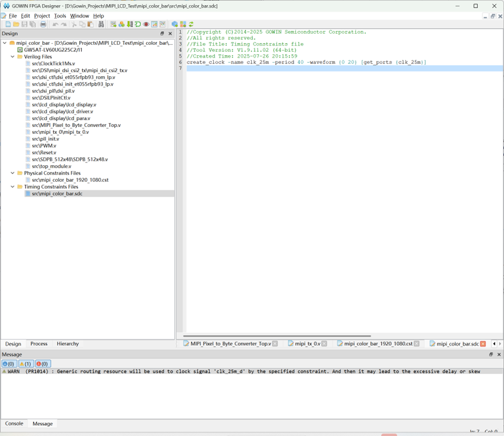Select src\pll_init.v file
This screenshot has width=504, height=436.
pos(45,139)
